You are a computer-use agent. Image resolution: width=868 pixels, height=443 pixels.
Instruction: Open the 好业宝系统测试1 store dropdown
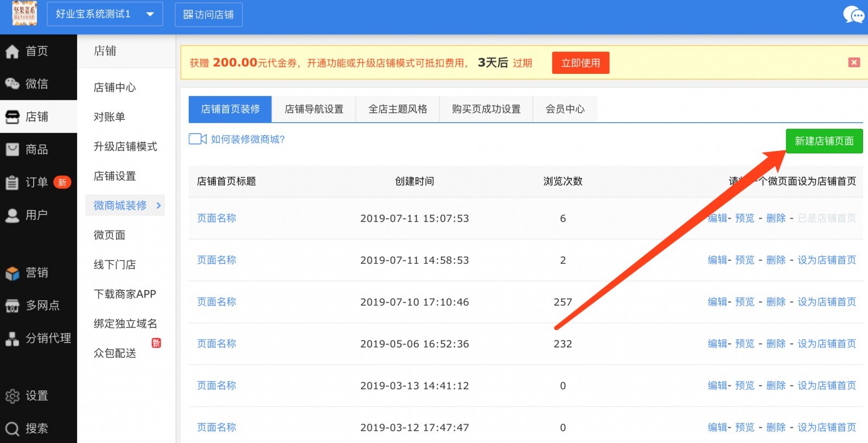click(x=105, y=14)
